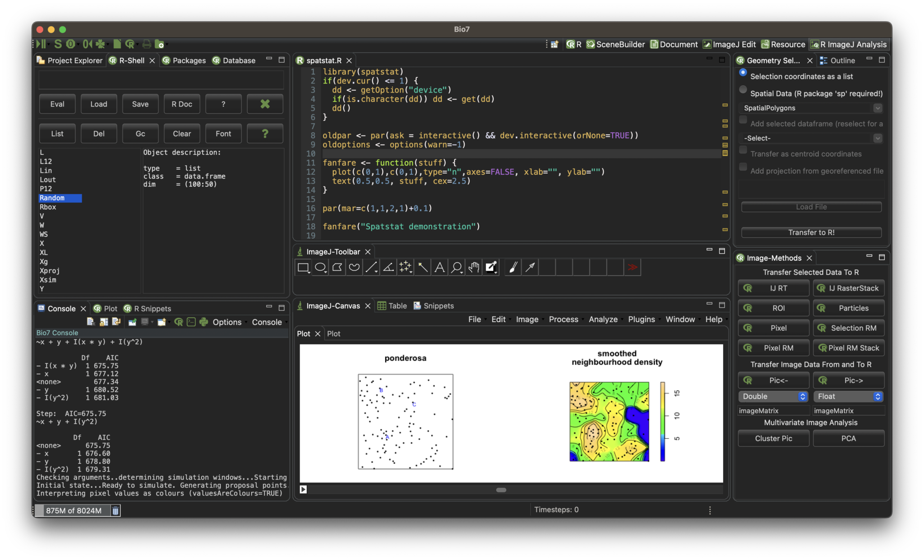Image resolution: width=924 pixels, height=560 pixels.
Task: Choose the magic wand tool
Action: coord(422,267)
